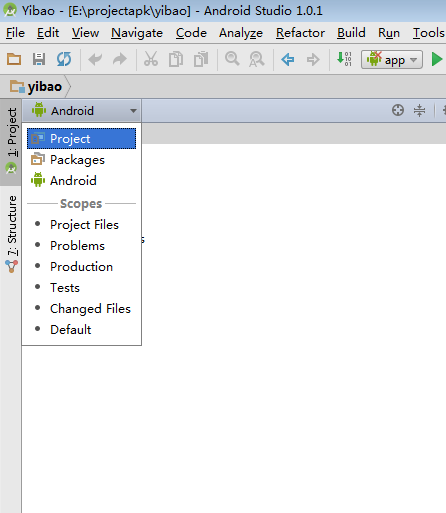Screen dimensions: 446x513
Task: Click the Paste clipboard icon
Action: point(201,59)
